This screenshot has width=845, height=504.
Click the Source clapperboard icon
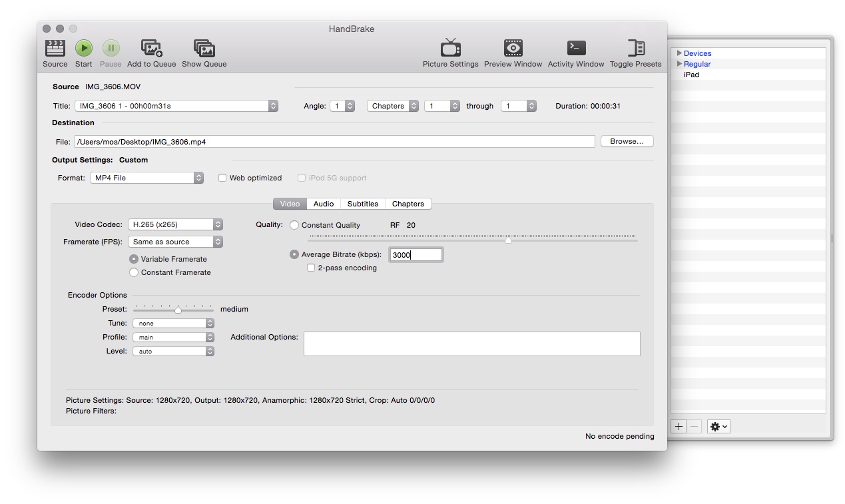tap(55, 48)
